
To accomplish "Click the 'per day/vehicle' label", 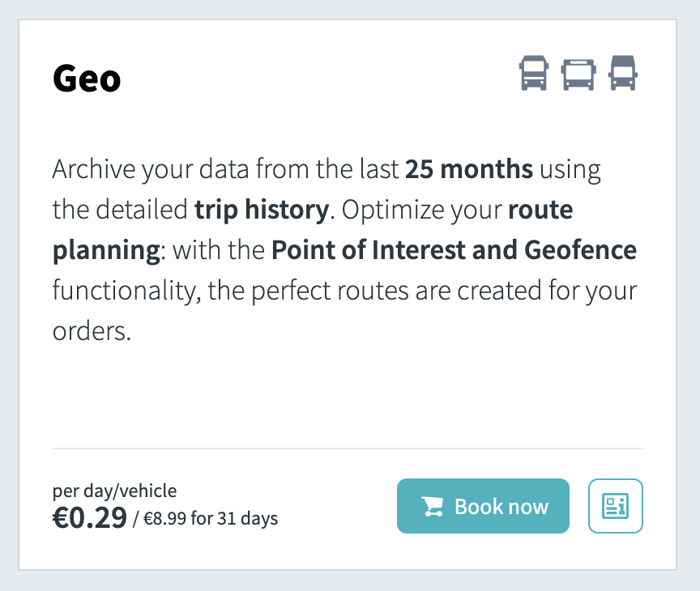I will click(114, 491).
